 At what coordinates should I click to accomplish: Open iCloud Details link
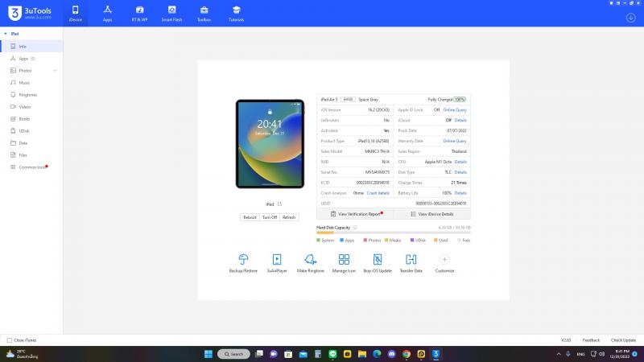[460, 120]
